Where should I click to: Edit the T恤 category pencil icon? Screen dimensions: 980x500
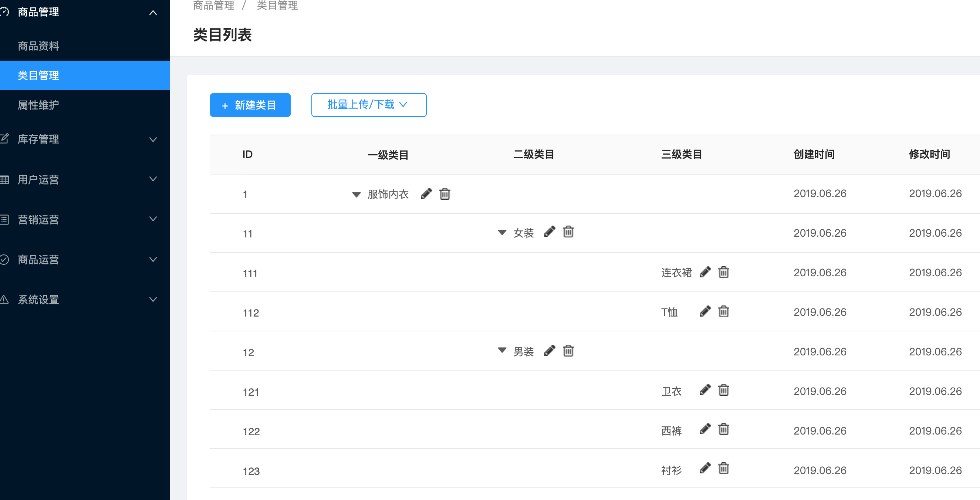(705, 312)
